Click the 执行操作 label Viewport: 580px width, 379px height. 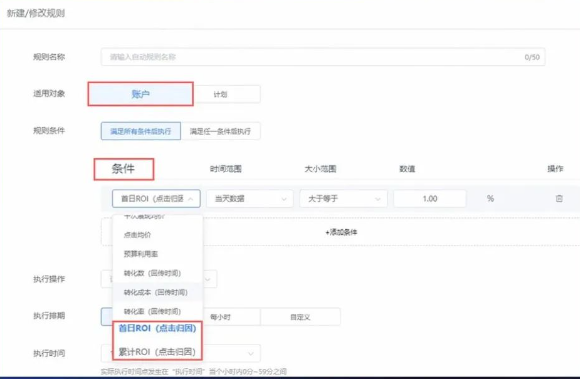(49, 279)
